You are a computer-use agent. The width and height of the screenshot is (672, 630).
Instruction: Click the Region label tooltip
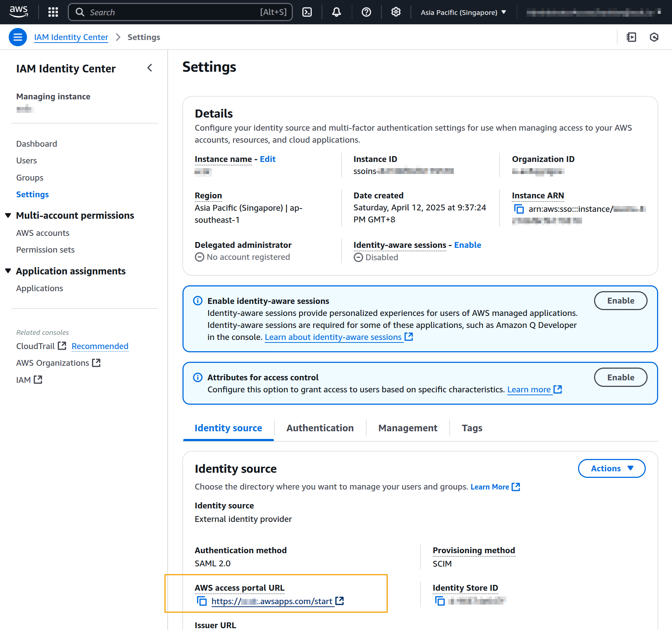pyautogui.click(x=208, y=195)
